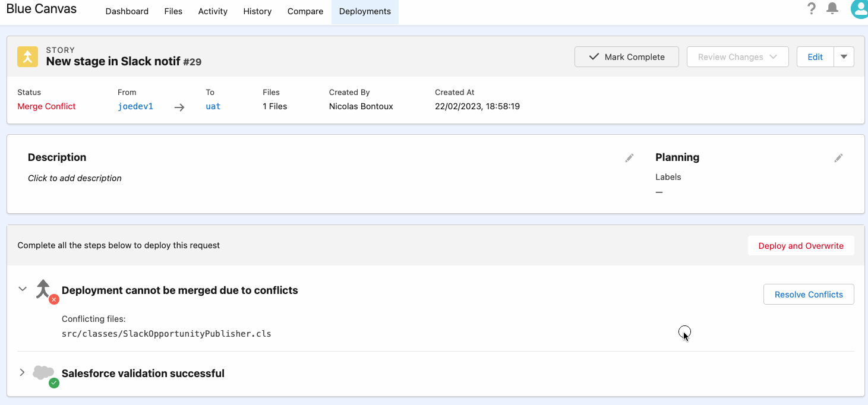Image resolution: width=868 pixels, height=405 pixels.
Task: Open the notifications bell
Action: tap(832, 9)
